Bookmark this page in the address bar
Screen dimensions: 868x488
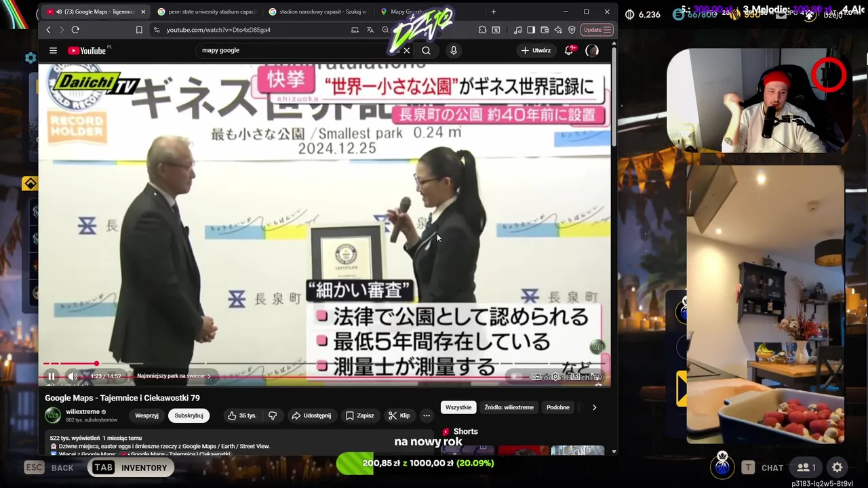coord(139,30)
